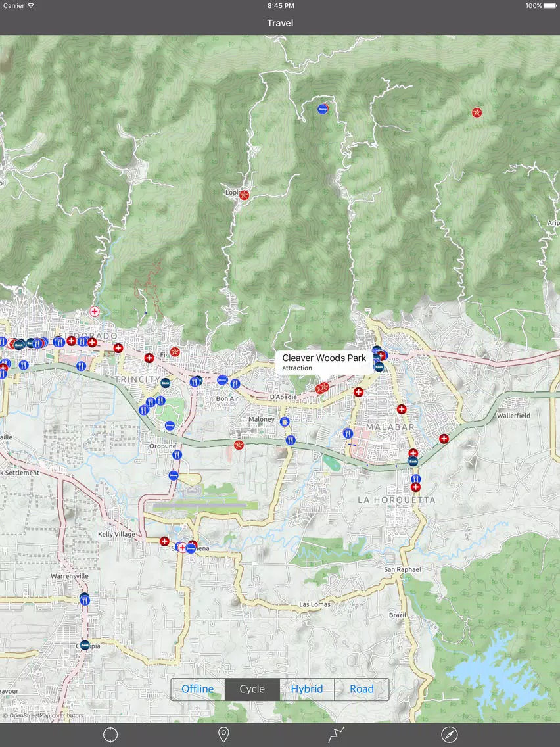560x747 pixels.
Task: Tap the Wallerfield place label
Action: point(513,416)
